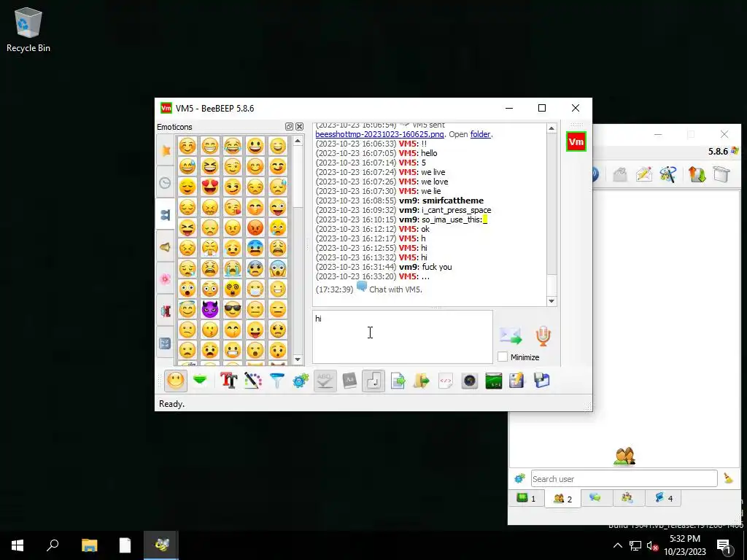Click chat history scroll up arrow

pyautogui.click(x=551, y=128)
